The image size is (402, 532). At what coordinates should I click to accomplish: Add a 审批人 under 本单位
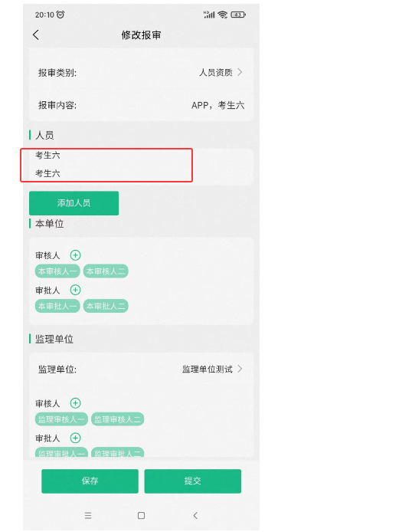point(75,290)
